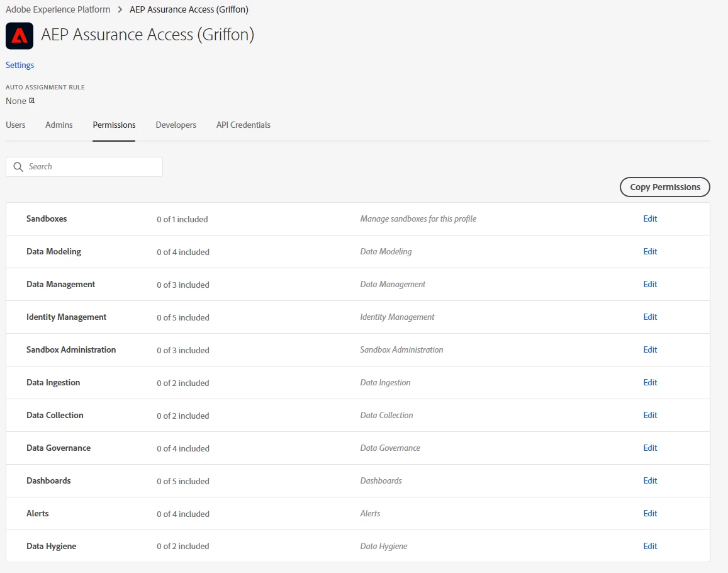Image resolution: width=728 pixels, height=573 pixels.
Task: Click the Identity Management row title
Action: 67,317
